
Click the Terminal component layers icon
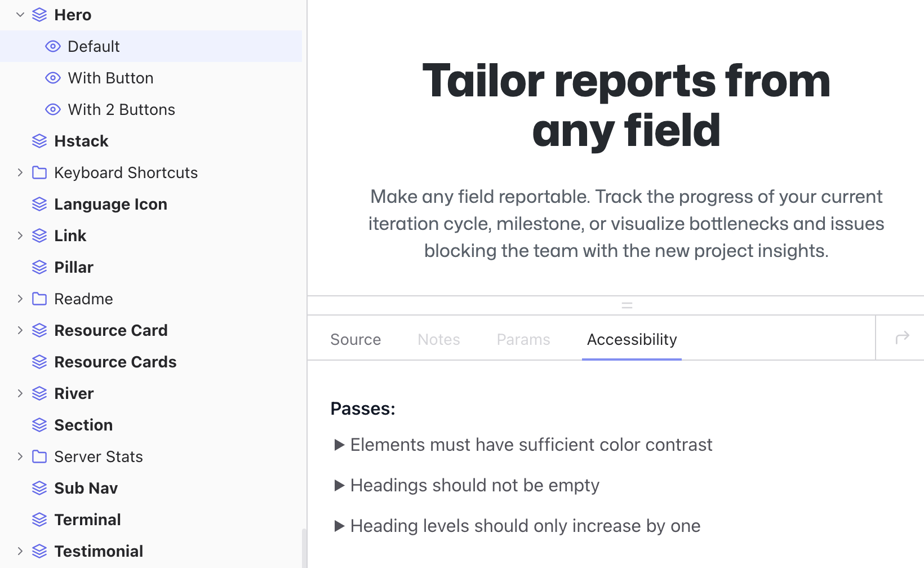[x=39, y=520]
